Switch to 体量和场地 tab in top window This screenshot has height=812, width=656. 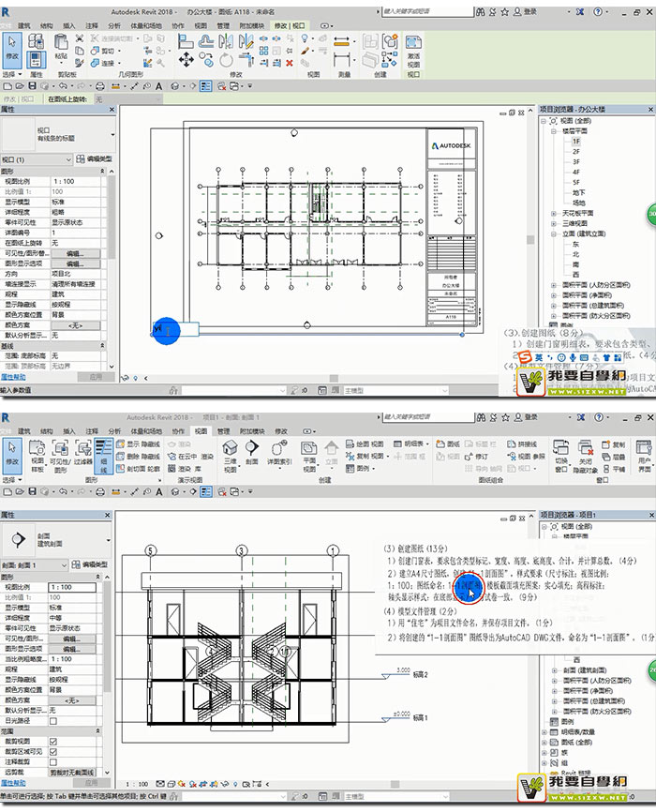click(145, 25)
